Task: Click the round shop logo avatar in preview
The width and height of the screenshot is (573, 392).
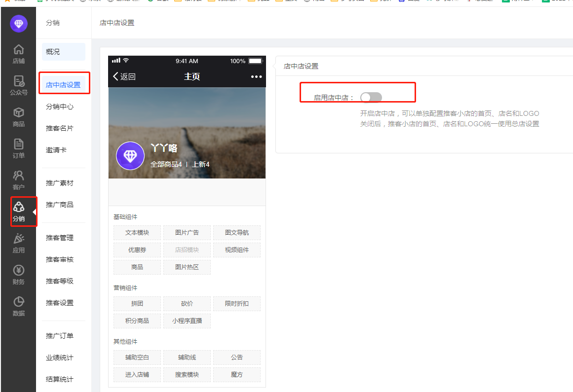Action: click(130, 156)
